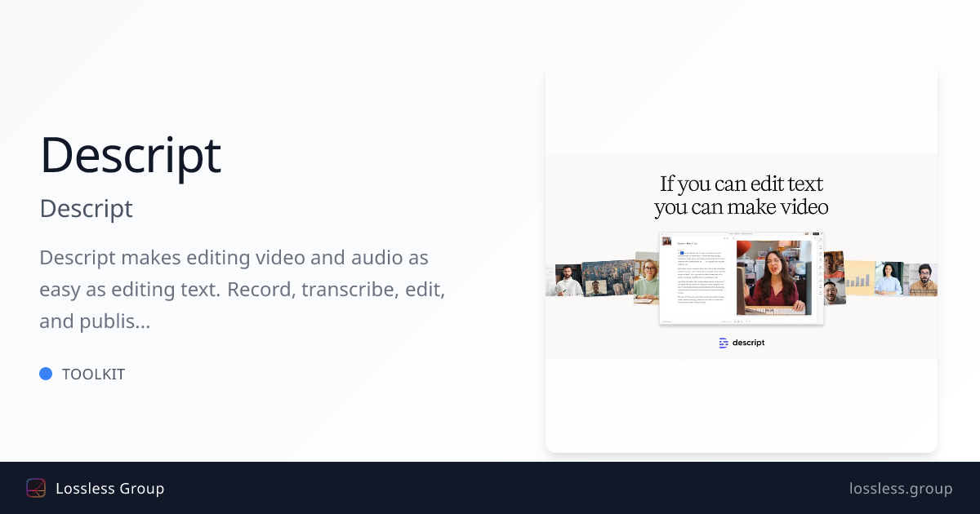The width and height of the screenshot is (980, 514).
Task: Click the descript logo in the preview image
Action: point(742,343)
